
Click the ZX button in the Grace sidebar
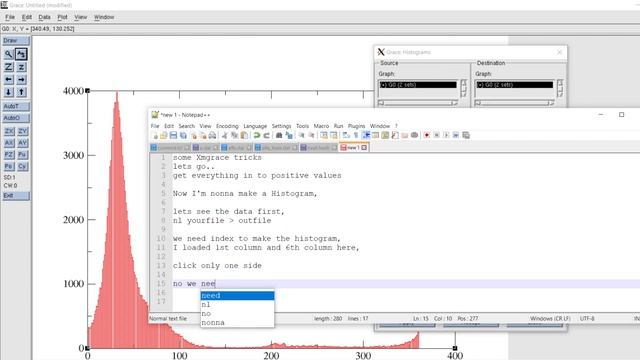point(9,131)
